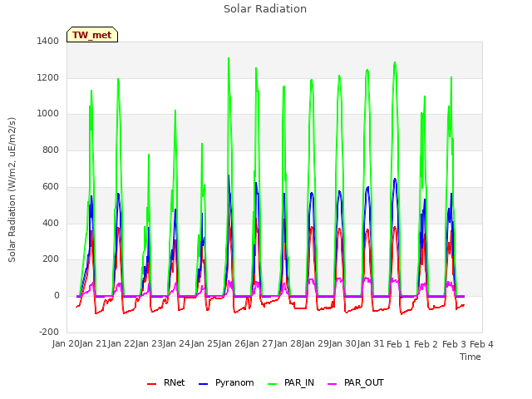Click the Jan 20 x-axis label
Viewport: 532px width, 399px height.
66,344
